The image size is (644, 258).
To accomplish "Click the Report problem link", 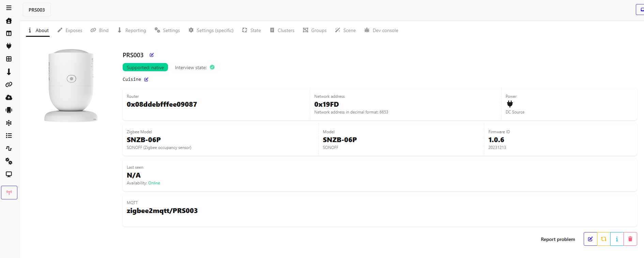I will (558, 239).
